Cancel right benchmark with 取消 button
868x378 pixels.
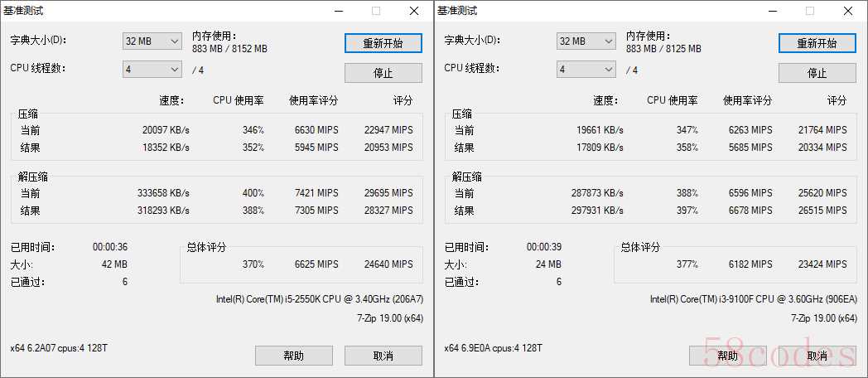pyautogui.click(x=817, y=356)
